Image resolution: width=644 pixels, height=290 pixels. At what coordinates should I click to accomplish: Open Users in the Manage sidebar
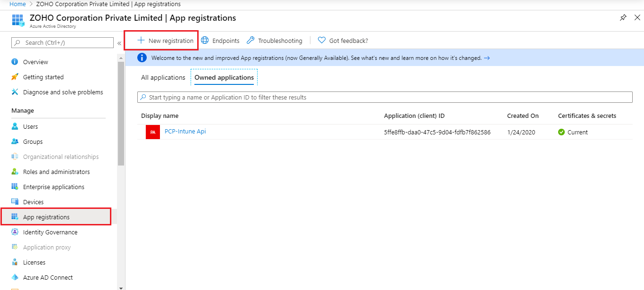(30, 126)
